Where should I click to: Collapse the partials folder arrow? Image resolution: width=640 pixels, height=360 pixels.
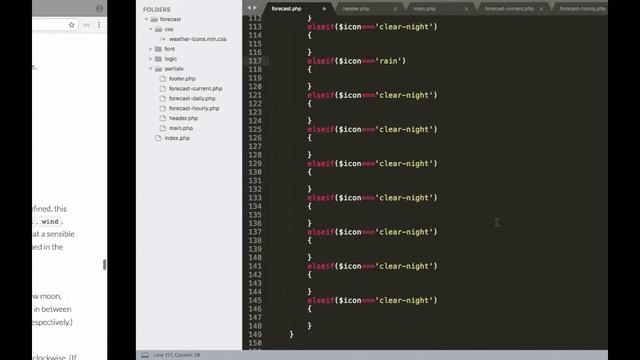click(151, 69)
